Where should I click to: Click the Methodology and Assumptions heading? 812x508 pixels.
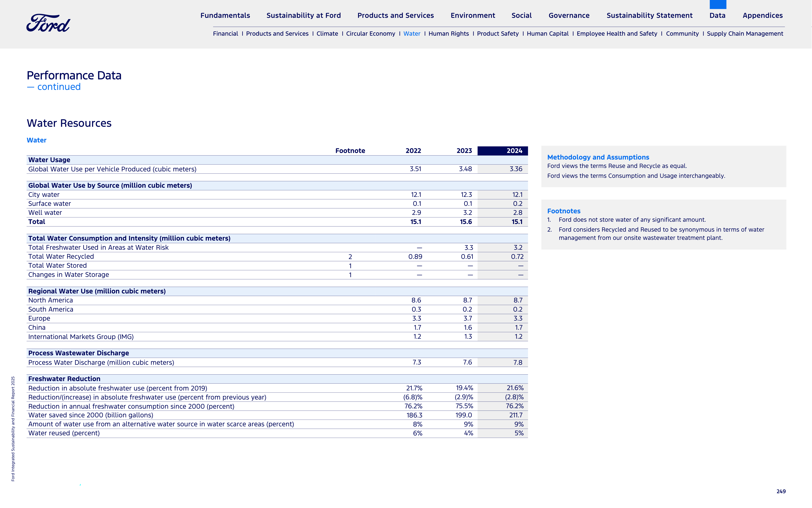[x=598, y=157]
